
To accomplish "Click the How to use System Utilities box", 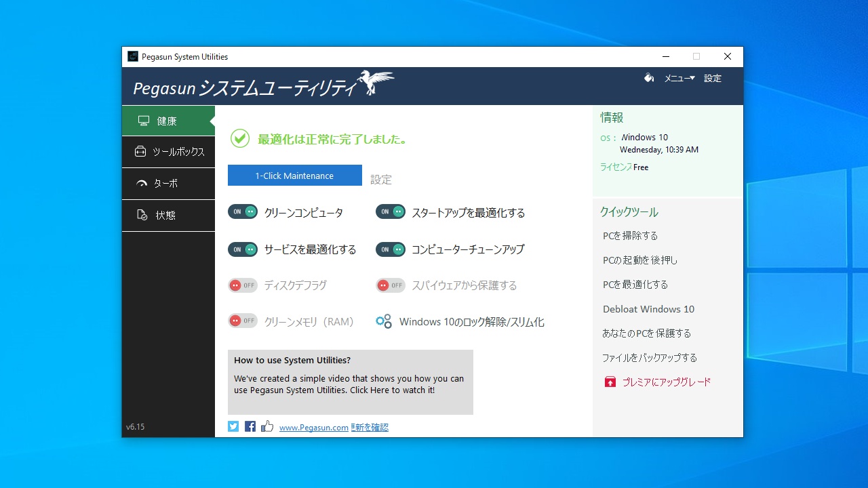I will (x=351, y=382).
